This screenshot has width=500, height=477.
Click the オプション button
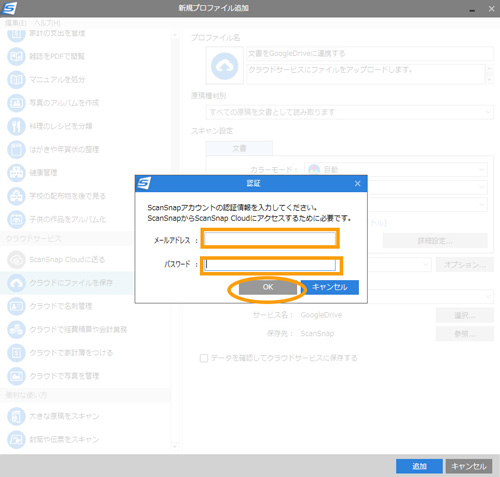pyautogui.click(x=465, y=265)
